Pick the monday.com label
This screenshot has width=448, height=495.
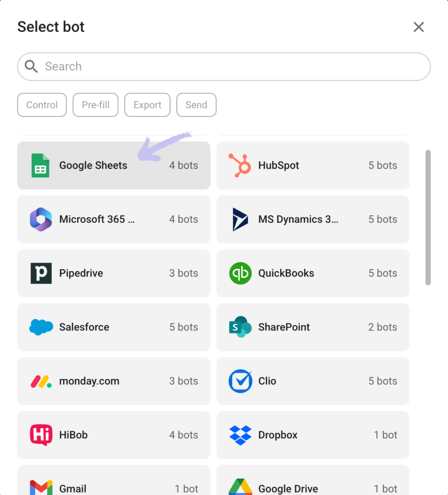tap(90, 381)
